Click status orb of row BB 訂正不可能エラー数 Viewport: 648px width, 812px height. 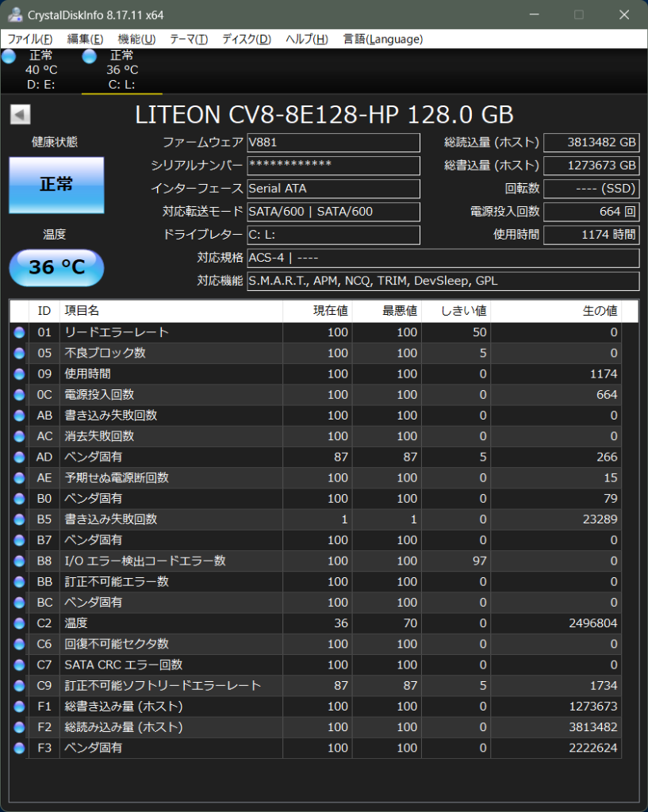(19, 581)
